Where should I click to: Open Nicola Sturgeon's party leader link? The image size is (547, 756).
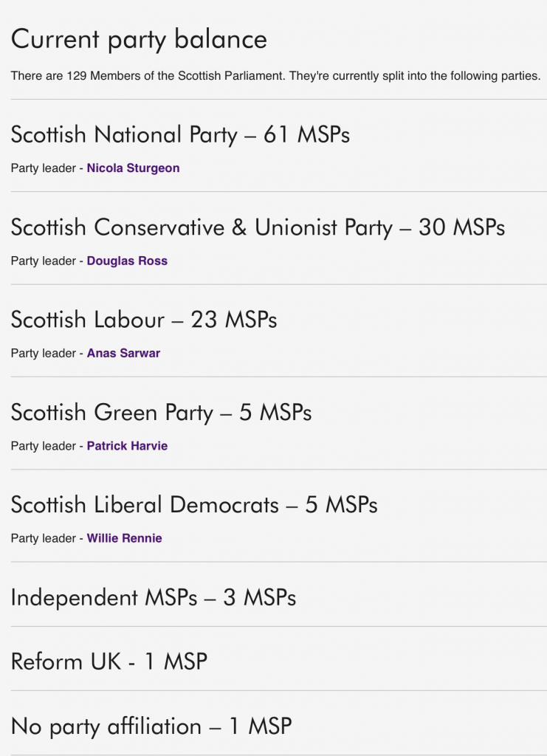tap(133, 168)
